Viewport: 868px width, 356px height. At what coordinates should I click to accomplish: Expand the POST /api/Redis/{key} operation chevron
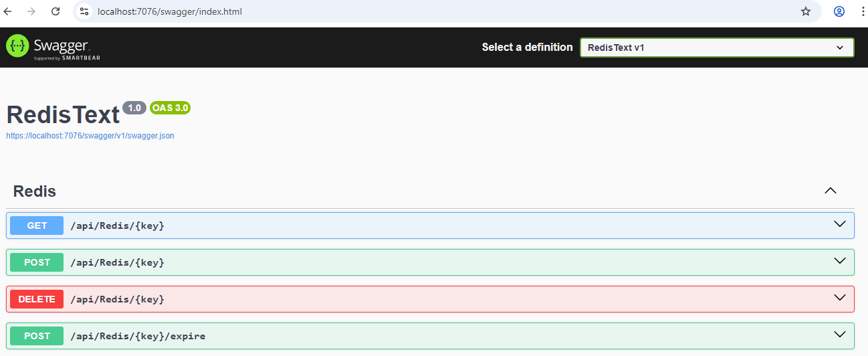(841, 261)
